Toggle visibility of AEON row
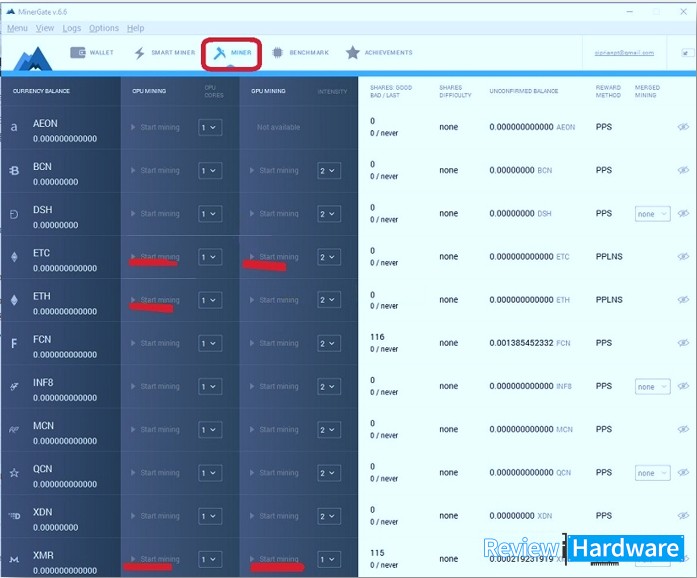The image size is (697, 578). [x=683, y=127]
